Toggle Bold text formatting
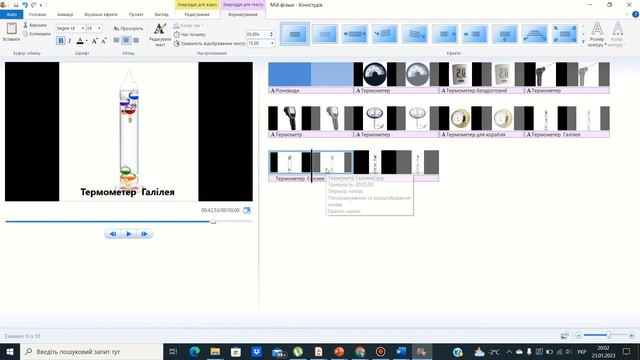 tap(60, 40)
